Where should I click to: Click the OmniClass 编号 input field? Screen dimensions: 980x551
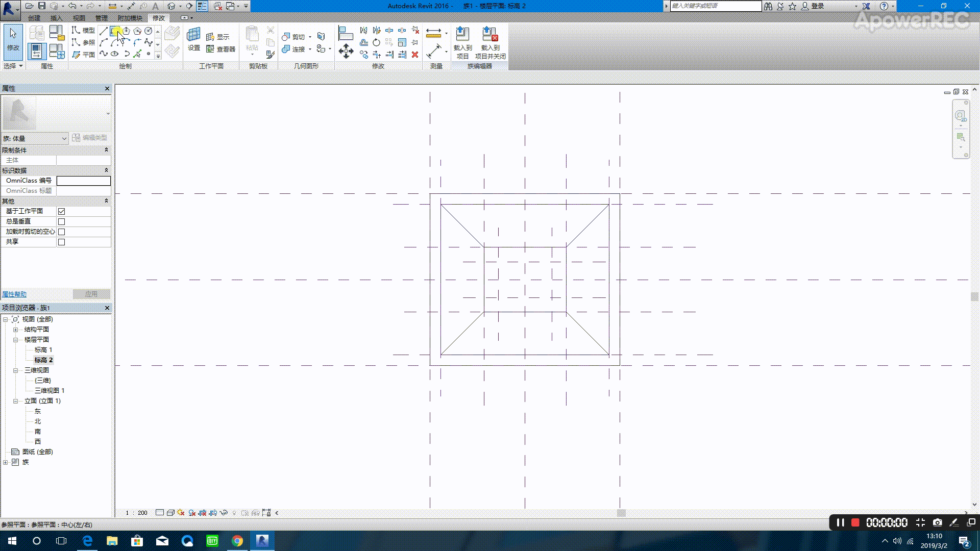click(83, 181)
